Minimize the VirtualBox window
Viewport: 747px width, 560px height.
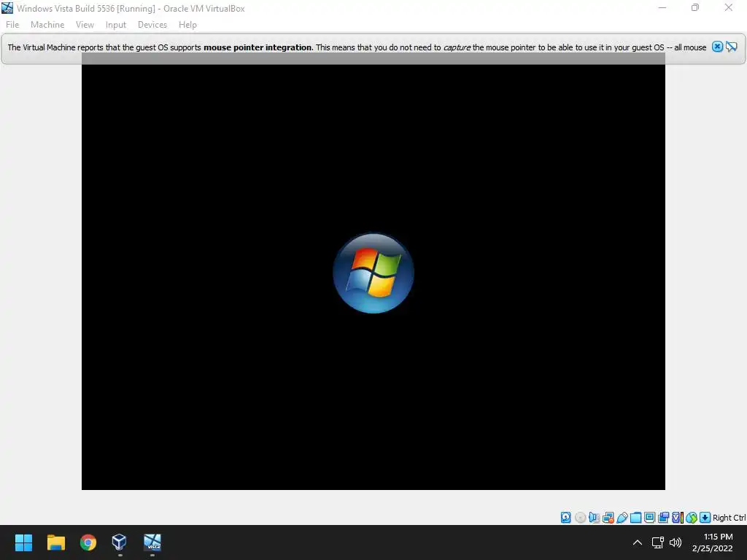pos(662,7)
